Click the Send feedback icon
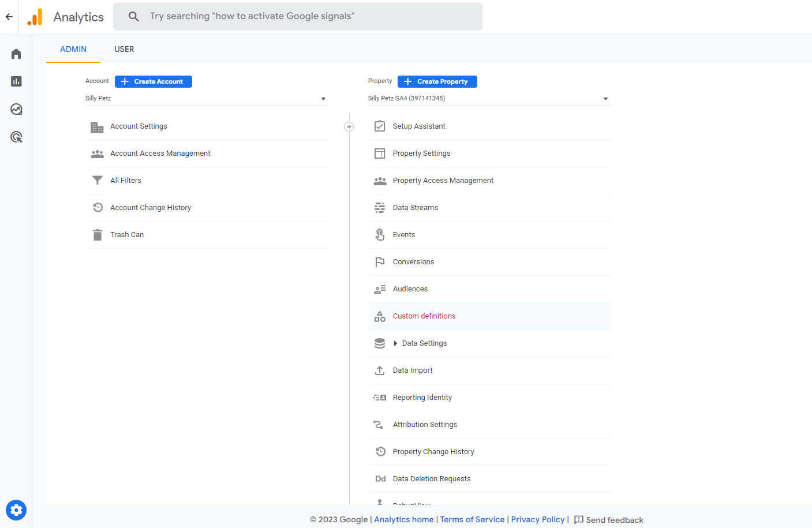This screenshot has width=812, height=528. pos(579,520)
